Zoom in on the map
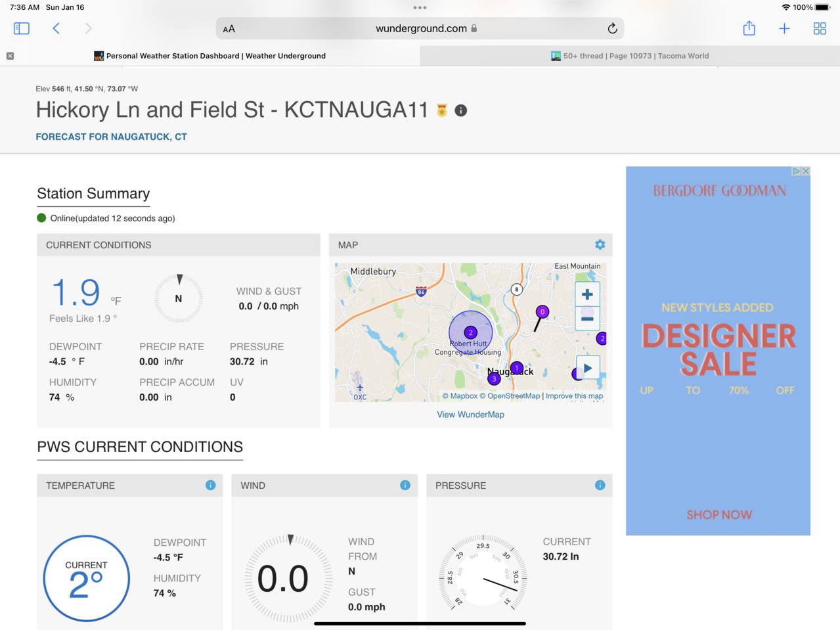This screenshot has width=840, height=630. pyautogui.click(x=587, y=294)
